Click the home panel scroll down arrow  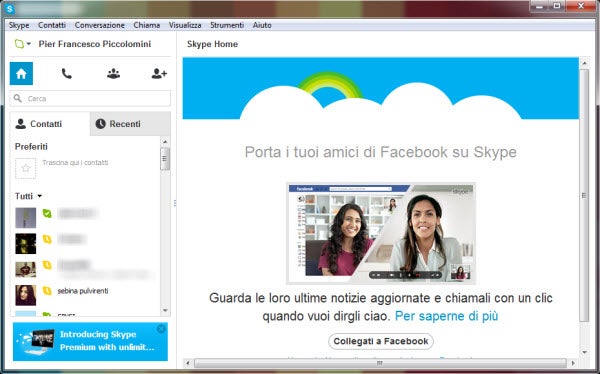584,353
